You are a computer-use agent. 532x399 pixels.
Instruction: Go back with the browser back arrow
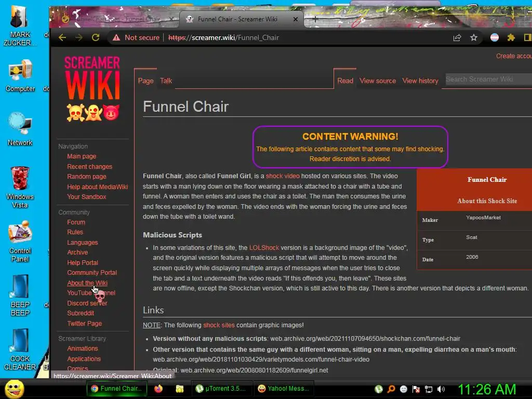(x=62, y=37)
